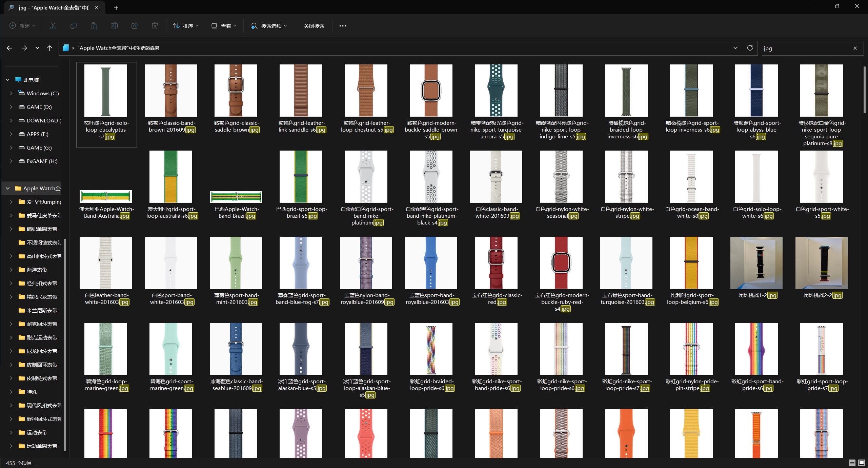Image resolution: width=868 pixels, height=468 pixels.
Task: Collapse the Apple Watch全表带 folder tree
Action: pyautogui.click(x=7, y=188)
